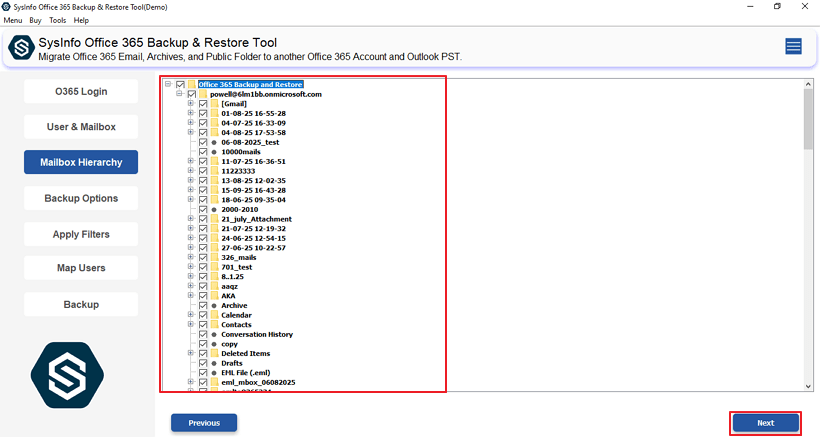This screenshot has height=437, width=820.
Task: Go to the O365 Login step
Action: pos(81,91)
